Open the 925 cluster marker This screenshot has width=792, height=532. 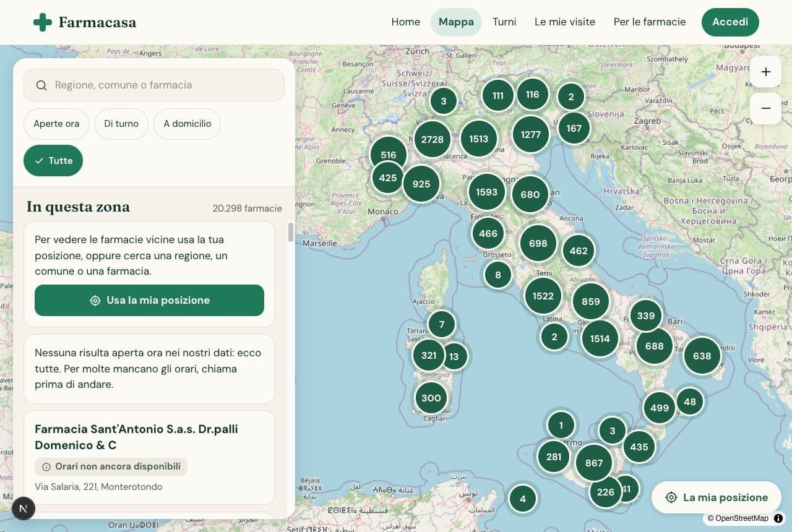pyautogui.click(x=421, y=184)
